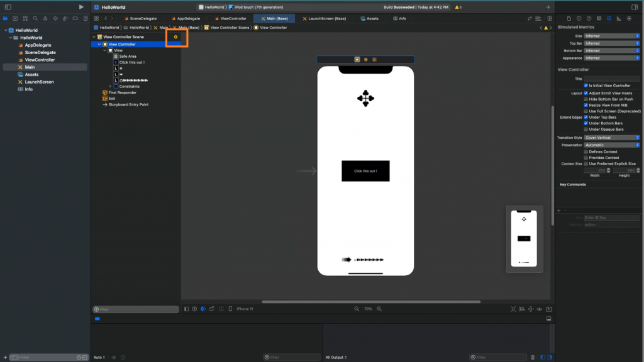This screenshot has height=362, width=644.
Task: Click the library plus button in toolbar
Action: [x=548, y=7]
